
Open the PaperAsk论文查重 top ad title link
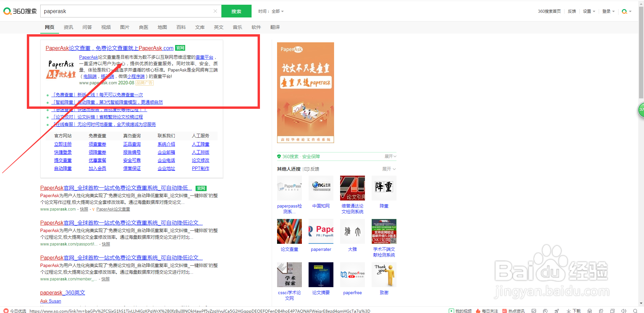109,48
